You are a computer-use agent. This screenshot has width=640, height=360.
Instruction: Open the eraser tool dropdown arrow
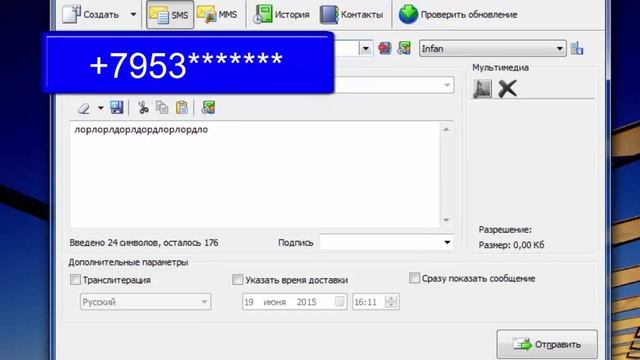click(x=100, y=108)
